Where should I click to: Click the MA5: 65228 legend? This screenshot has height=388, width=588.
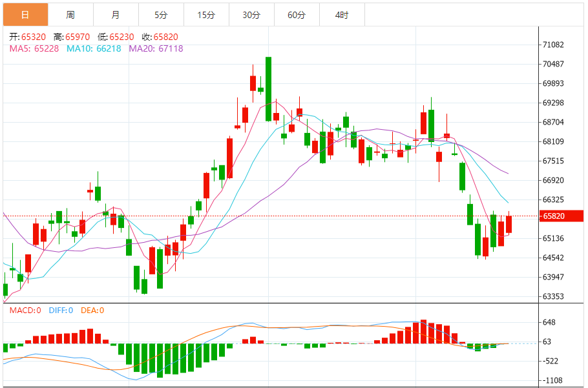tap(34, 48)
